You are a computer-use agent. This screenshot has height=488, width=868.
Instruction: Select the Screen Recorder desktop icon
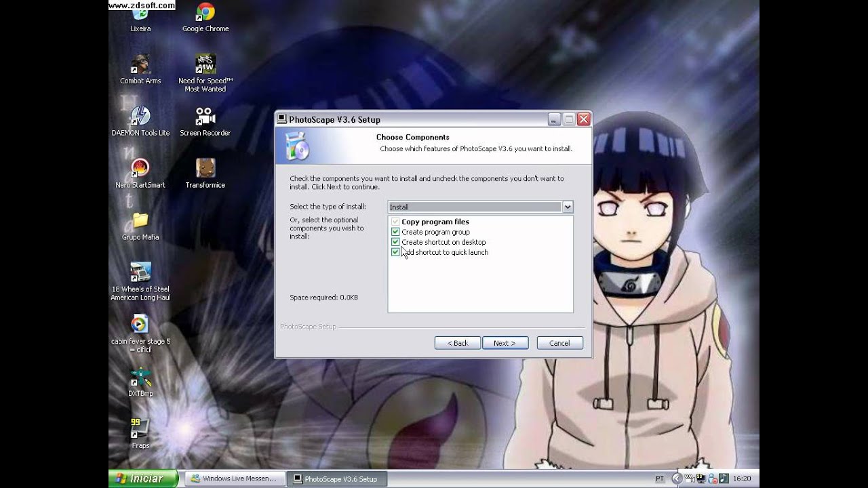tap(205, 122)
